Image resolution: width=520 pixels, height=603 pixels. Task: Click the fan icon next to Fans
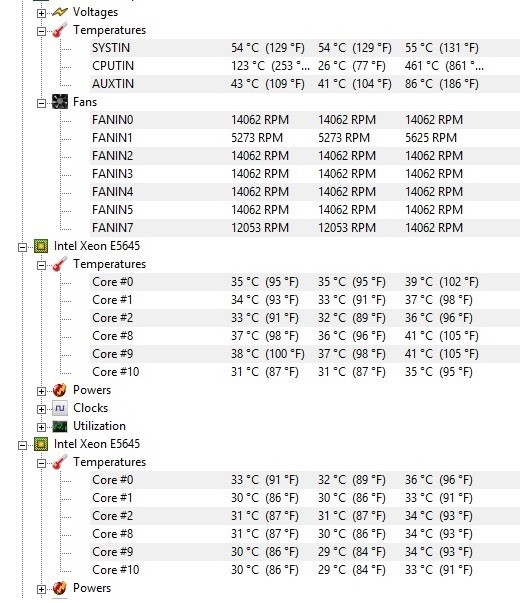click(x=60, y=102)
